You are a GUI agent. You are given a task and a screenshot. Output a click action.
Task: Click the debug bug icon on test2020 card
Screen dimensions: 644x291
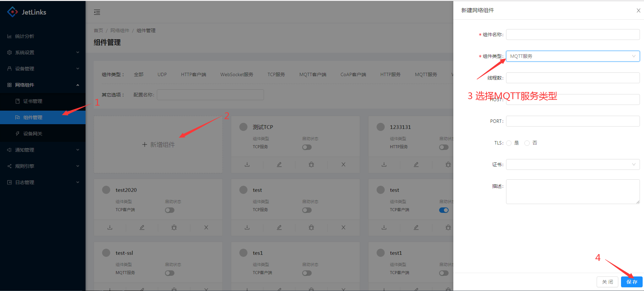(174, 228)
